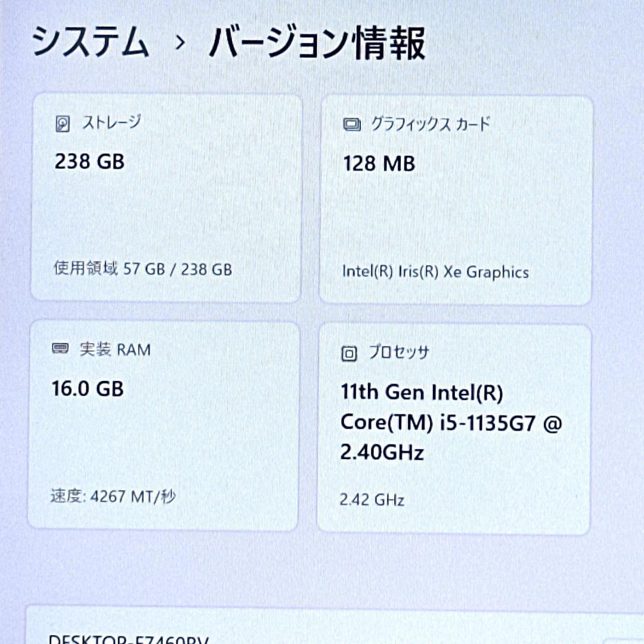Click the breadcrumb chevron after システム
This screenshot has height=644, width=644.
coord(179,42)
